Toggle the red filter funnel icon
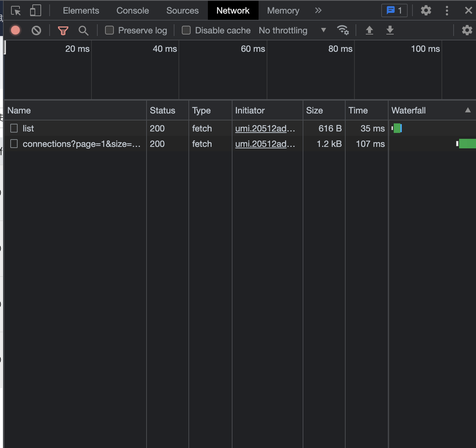 pyautogui.click(x=63, y=30)
